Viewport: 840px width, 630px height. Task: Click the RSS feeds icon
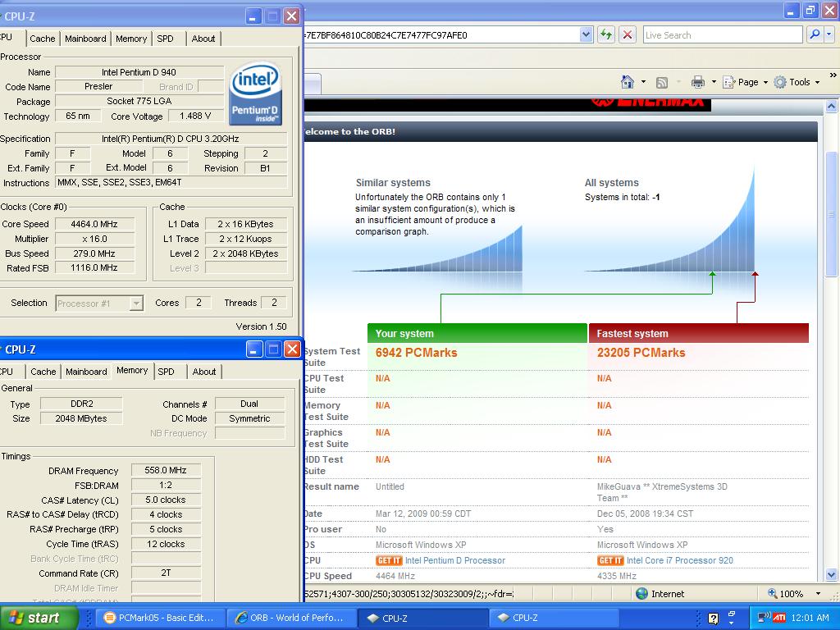click(662, 83)
